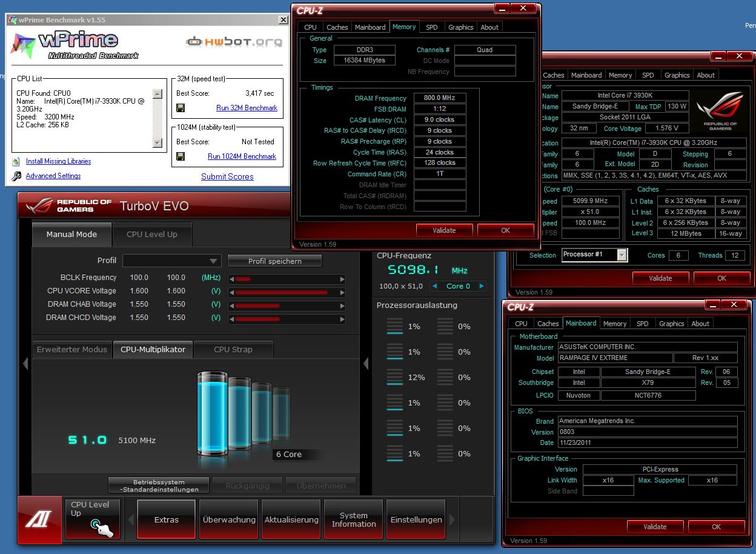The image size is (756, 554).
Task: Click Validate in the CPU-Z mainboard window
Action: coord(655,527)
